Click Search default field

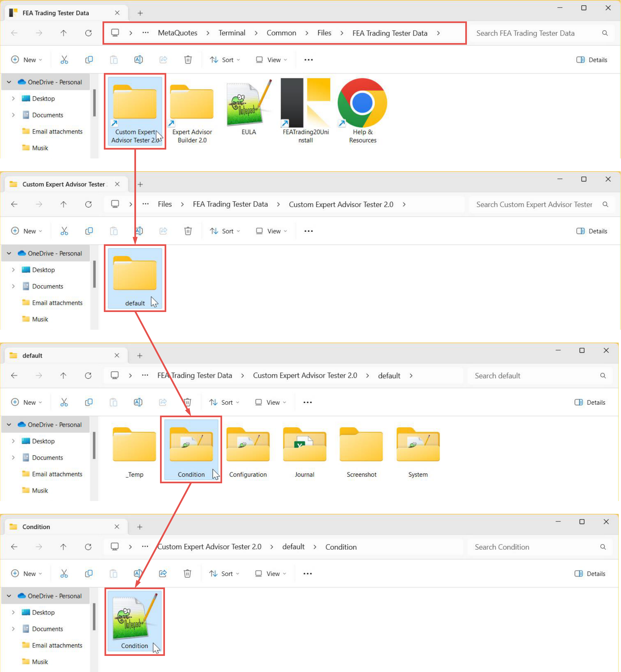[x=540, y=375]
